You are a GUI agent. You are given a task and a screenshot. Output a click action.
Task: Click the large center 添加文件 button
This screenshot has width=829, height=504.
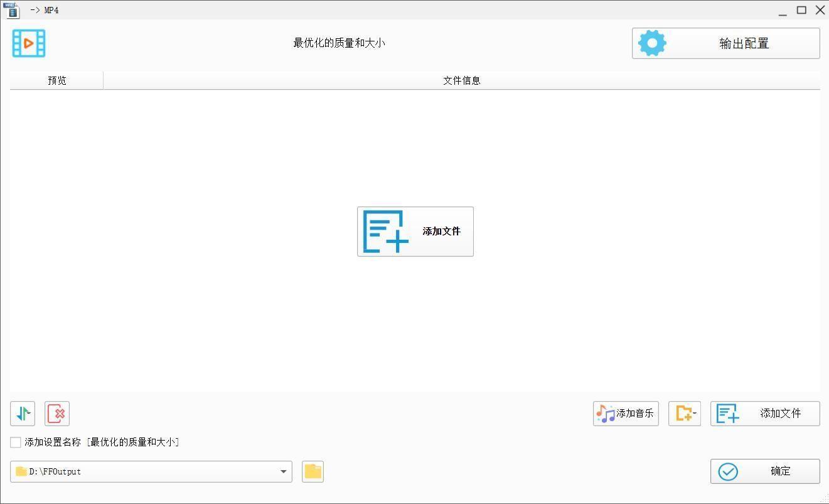415,232
